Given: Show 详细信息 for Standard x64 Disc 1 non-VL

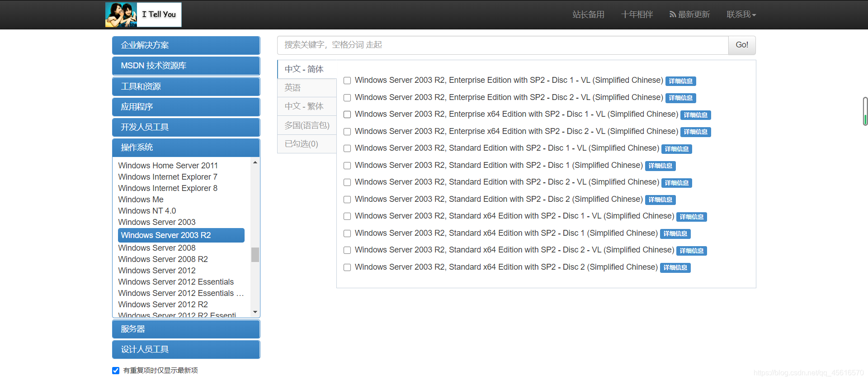Looking at the screenshot, I should click(x=675, y=233).
